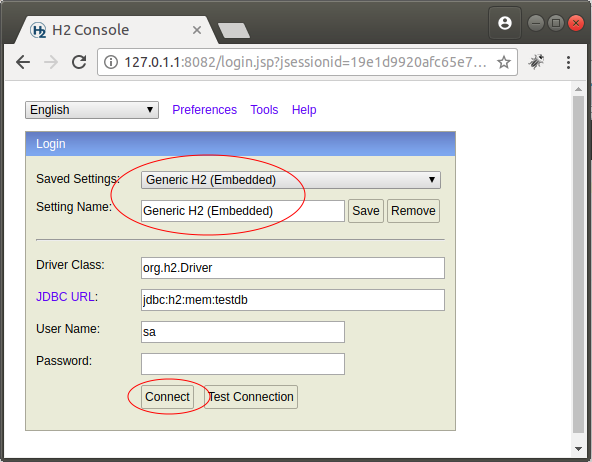The image size is (592, 462).
Task: Click the browser back arrow
Action: point(23,62)
